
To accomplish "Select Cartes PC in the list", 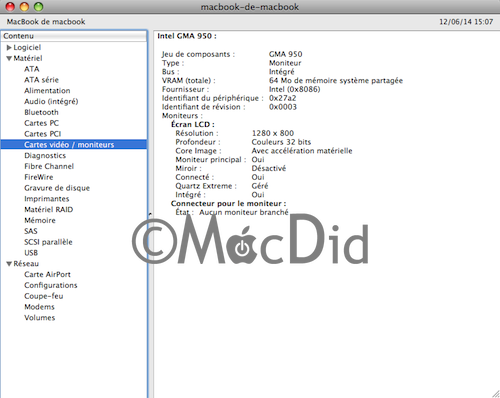I will [x=41, y=123].
